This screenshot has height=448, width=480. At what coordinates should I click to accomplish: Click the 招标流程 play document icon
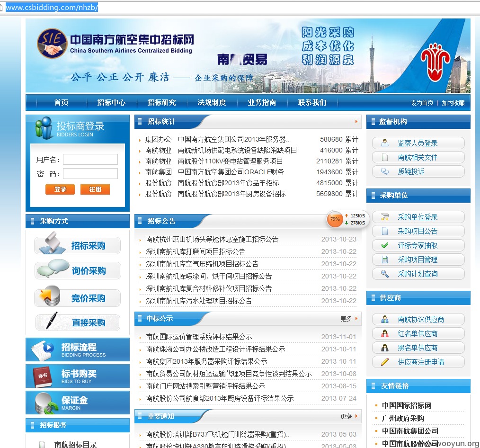[x=43, y=349]
